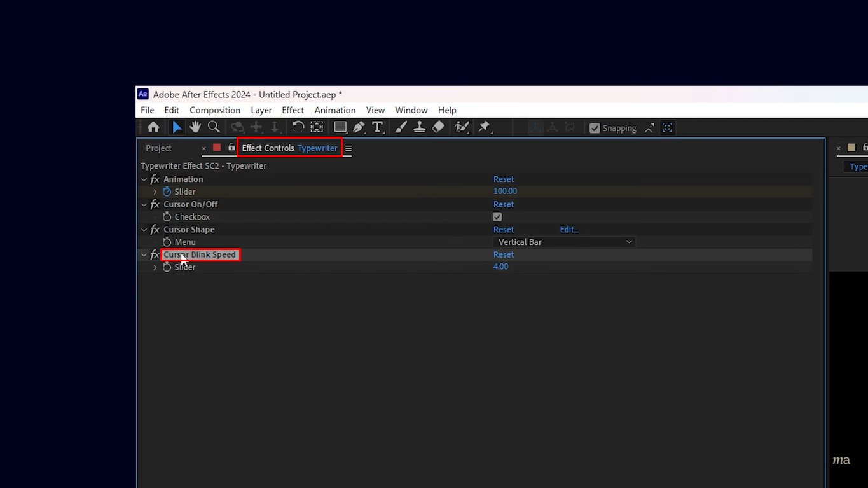Click the Home toolbar icon
868x488 pixels.
point(153,127)
